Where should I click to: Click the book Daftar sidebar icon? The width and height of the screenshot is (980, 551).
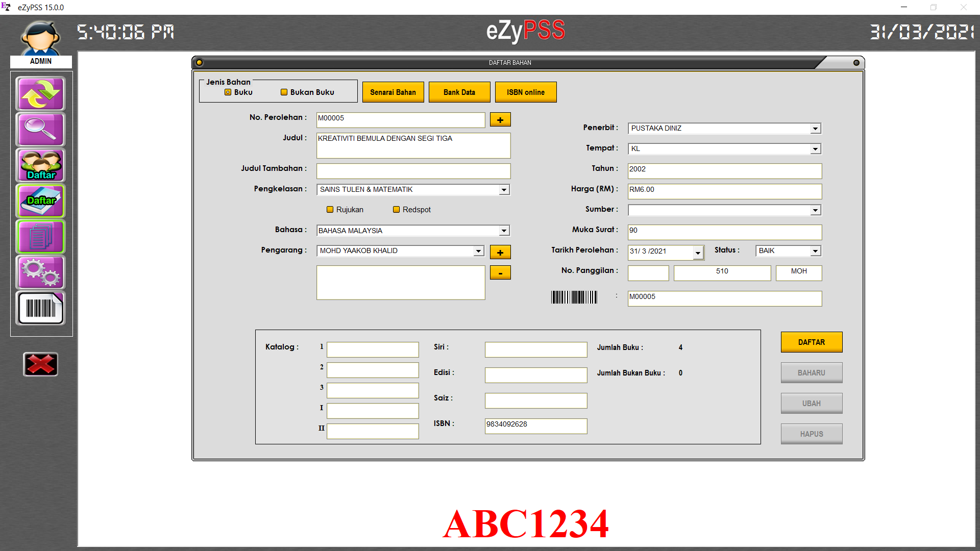click(40, 201)
